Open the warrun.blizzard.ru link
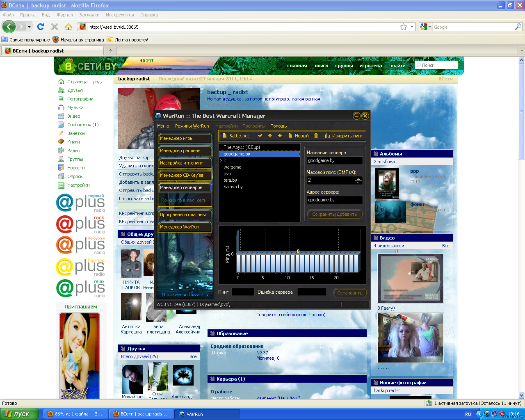525x420 pixels. 185,294
